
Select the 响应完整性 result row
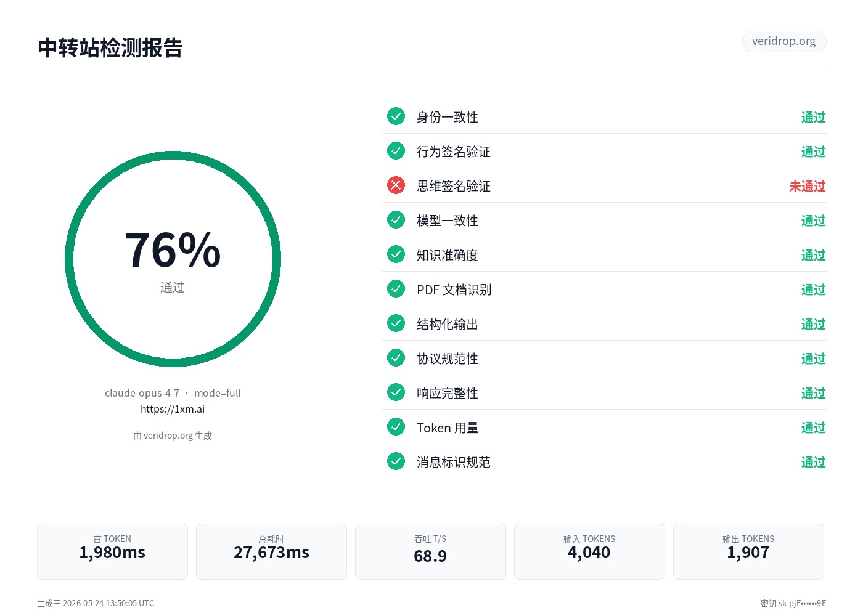pyautogui.click(x=604, y=392)
